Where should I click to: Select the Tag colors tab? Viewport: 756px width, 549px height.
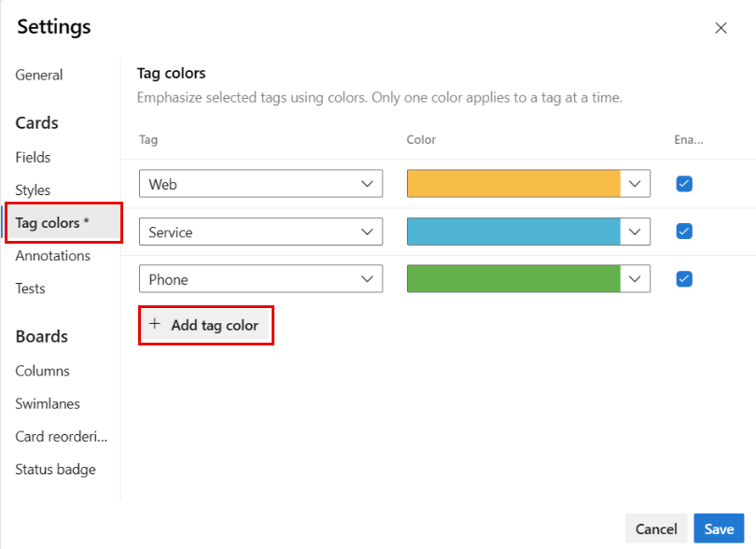[x=52, y=223]
